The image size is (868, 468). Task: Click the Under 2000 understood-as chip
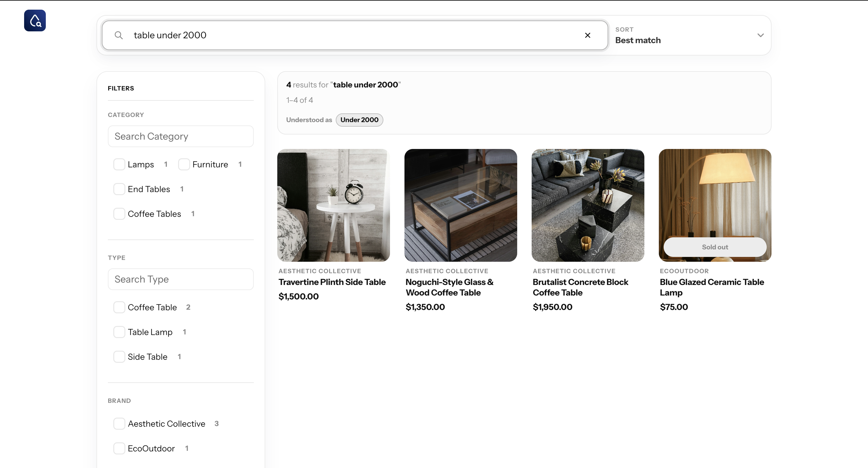coord(359,120)
